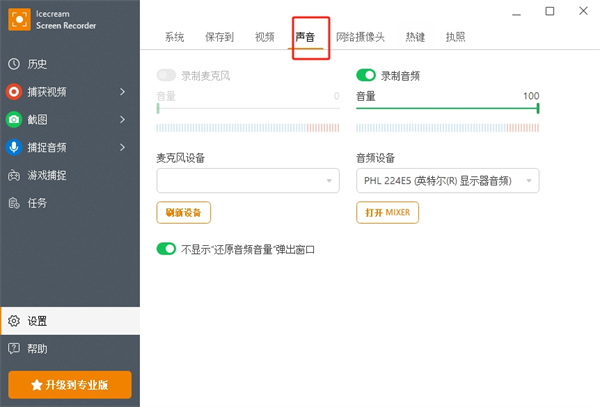Toggle the Record Audio (录制音频) switch
The image size is (600, 407).
pyautogui.click(x=366, y=75)
